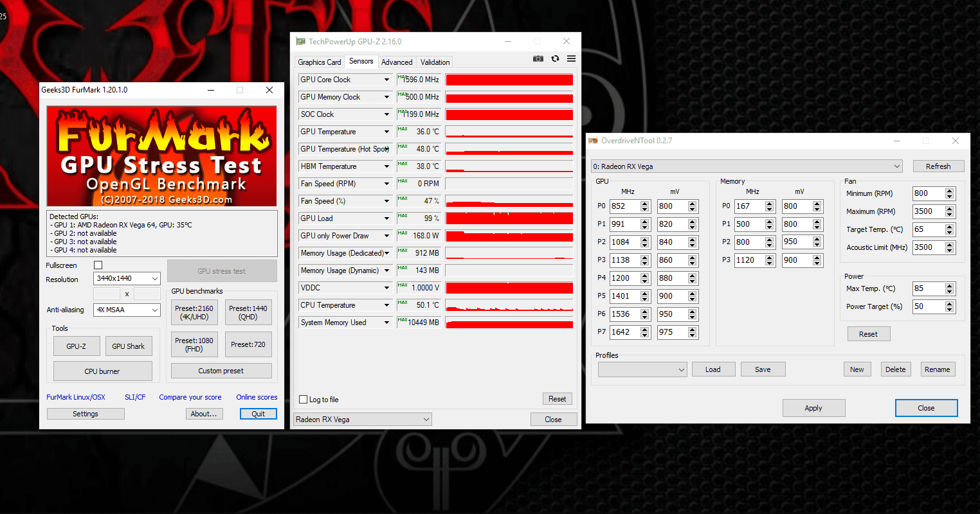980x514 pixels.
Task: Click OverdriveNTool title bar icon
Action: point(593,141)
